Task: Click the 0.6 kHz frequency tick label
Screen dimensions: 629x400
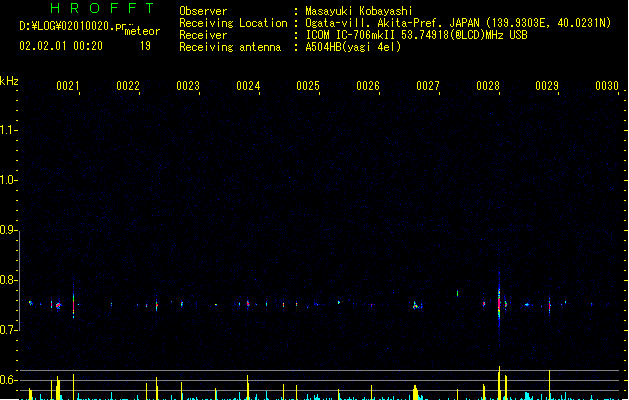Action: point(7,380)
